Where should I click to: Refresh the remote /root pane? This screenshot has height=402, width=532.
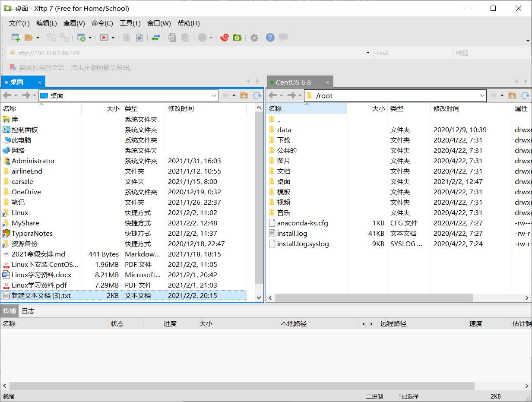coord(525,95)
